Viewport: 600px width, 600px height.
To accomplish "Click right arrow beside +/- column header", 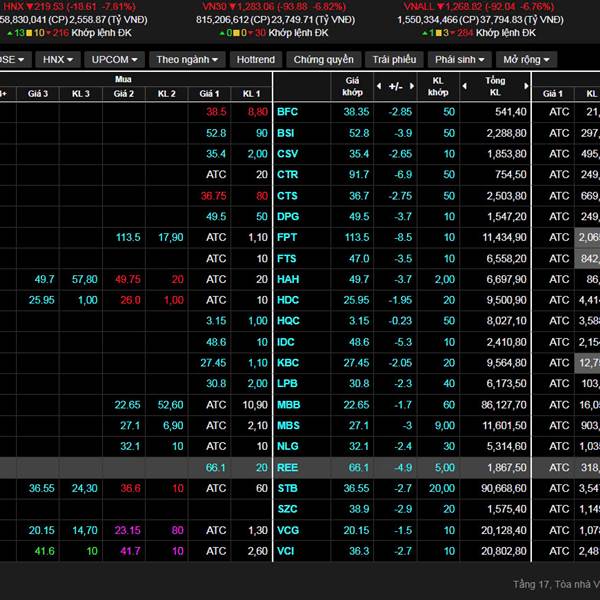I will click(412, 86).
